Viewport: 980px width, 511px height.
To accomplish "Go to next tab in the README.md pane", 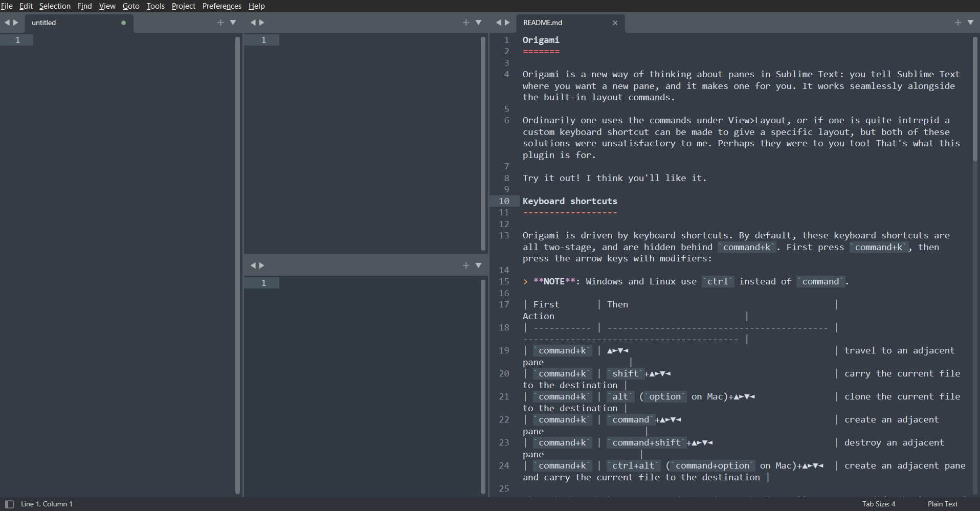I will tap(507, 23).
